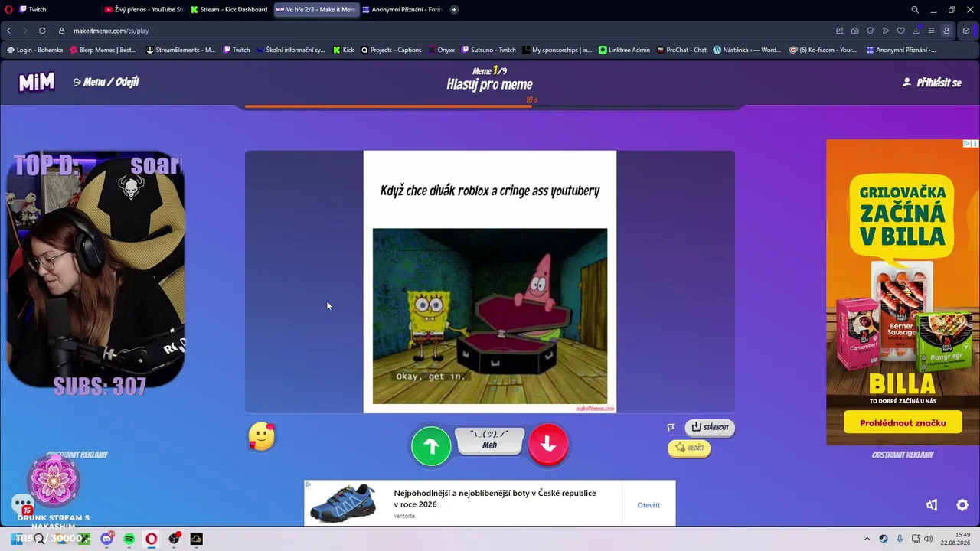Image resolution: width=980 pixels, height=551 pixels.
Task: Open browser downloads
Action: 916,31
